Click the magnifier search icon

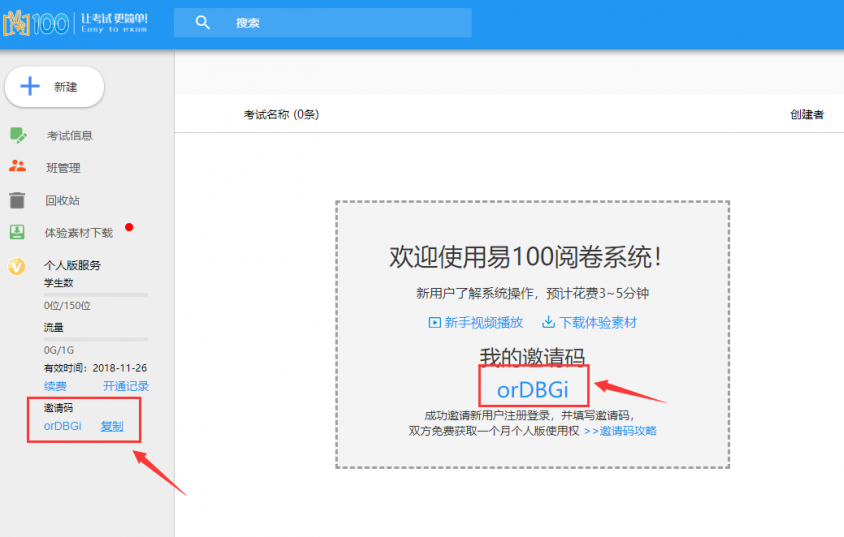203,22
